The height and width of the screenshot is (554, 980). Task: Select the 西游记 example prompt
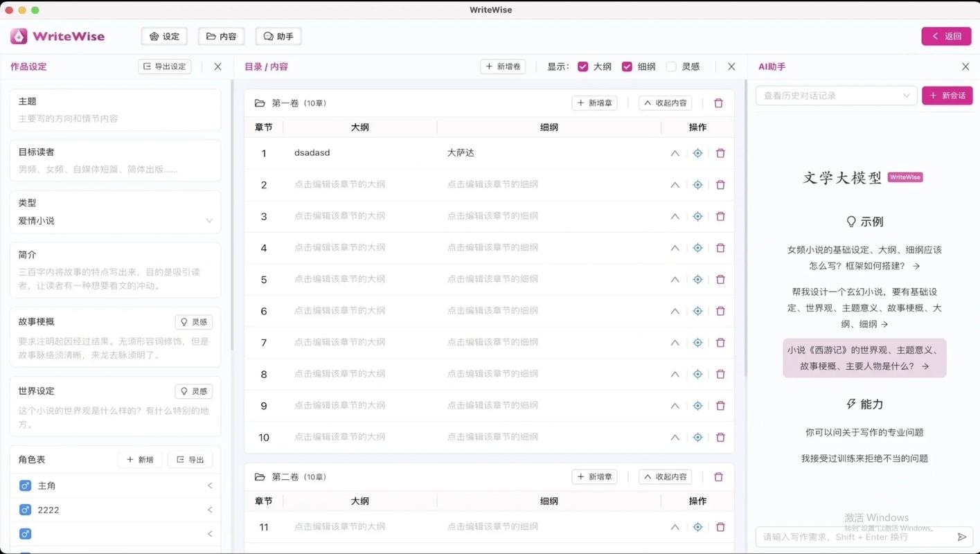[x=864, y=358]
